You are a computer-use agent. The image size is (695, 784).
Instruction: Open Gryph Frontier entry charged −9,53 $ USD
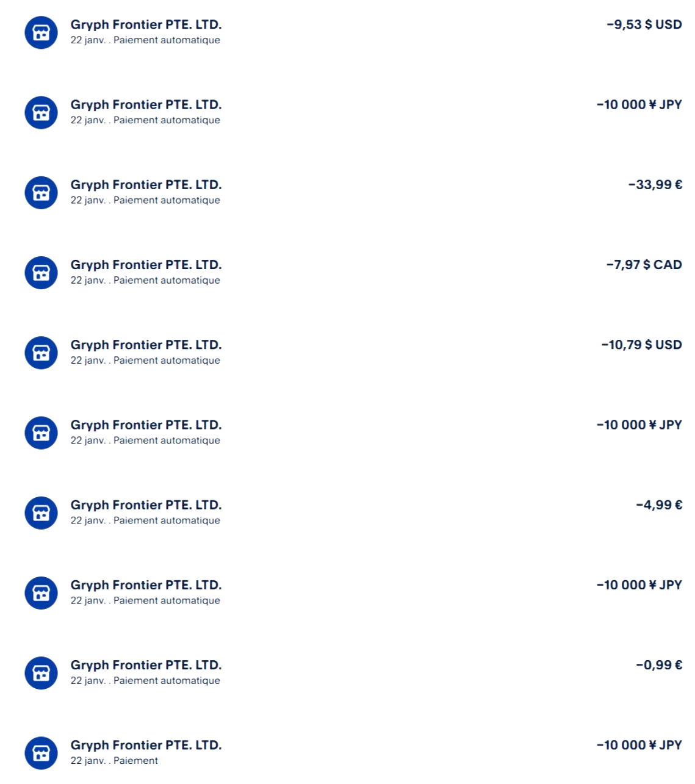click(146, 25)
